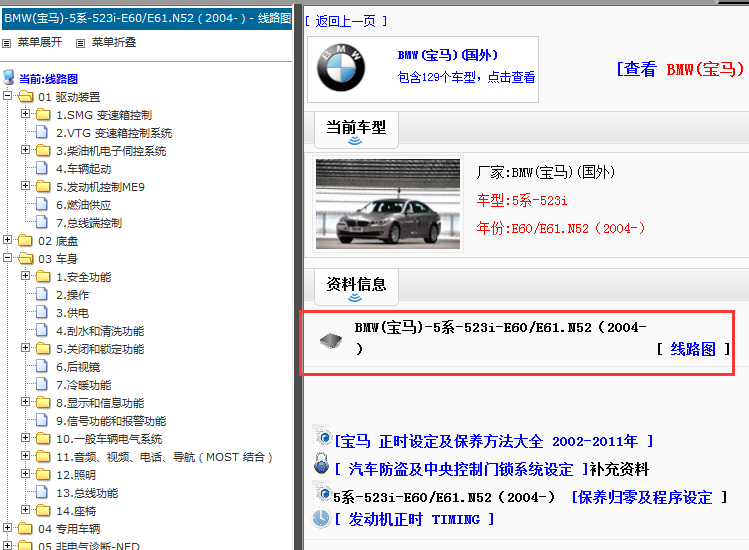Click the document icon of 4.车辆起动
749x550 pixels.
pos(42,168)
